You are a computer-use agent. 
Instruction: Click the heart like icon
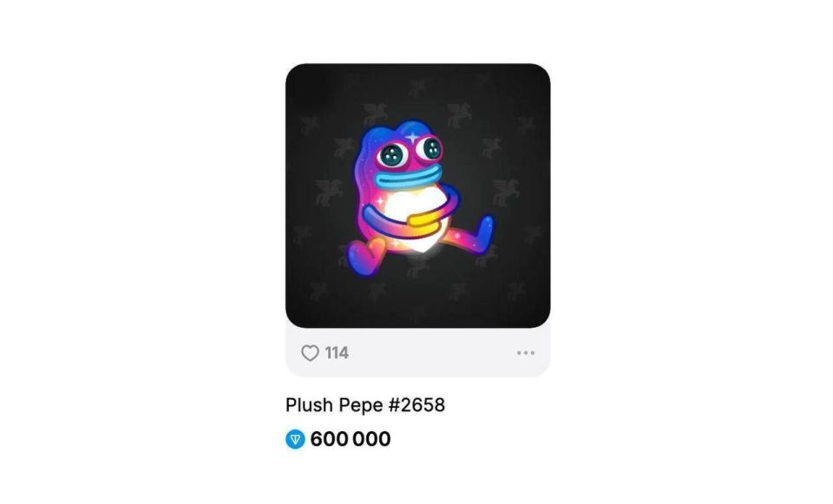(x=310, y=353)
